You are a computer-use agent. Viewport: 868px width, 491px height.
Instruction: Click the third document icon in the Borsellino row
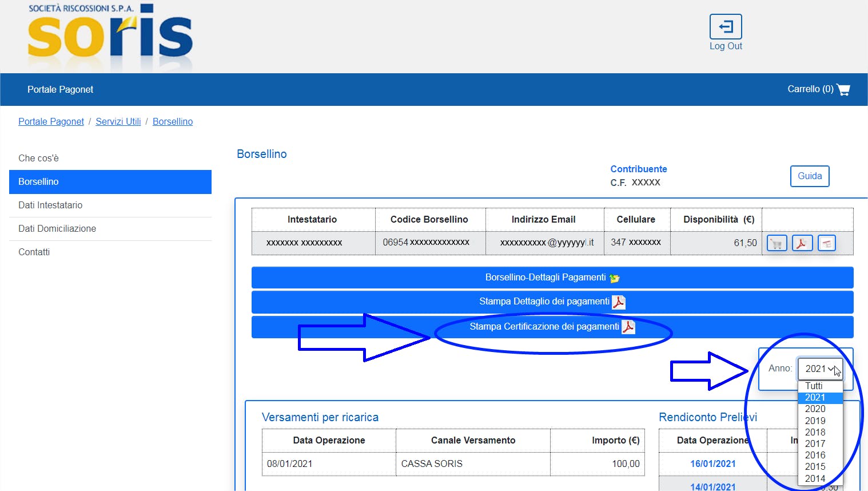[827, 243]
